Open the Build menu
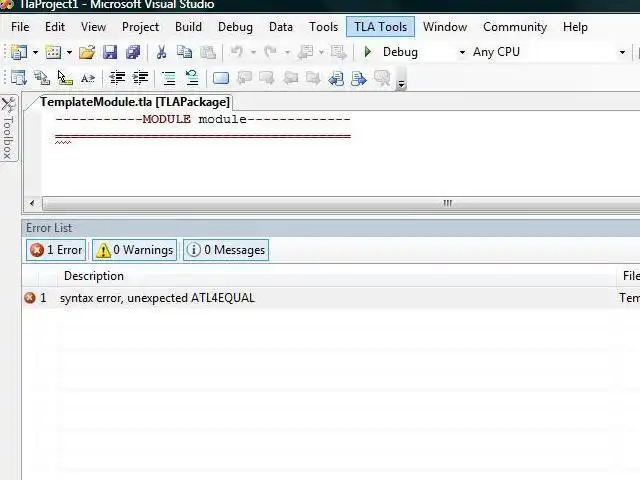 pyautogui.click(x=188, y=27)
